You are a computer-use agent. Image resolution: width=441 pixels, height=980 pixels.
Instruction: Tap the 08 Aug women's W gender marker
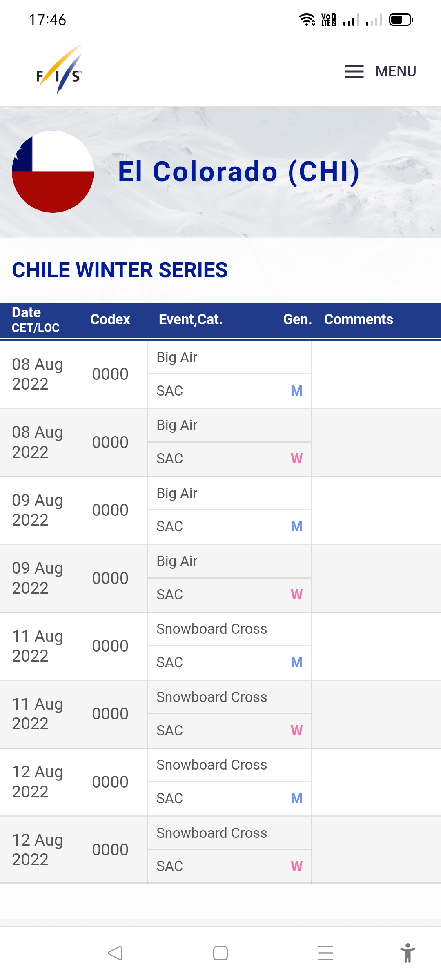296,459
